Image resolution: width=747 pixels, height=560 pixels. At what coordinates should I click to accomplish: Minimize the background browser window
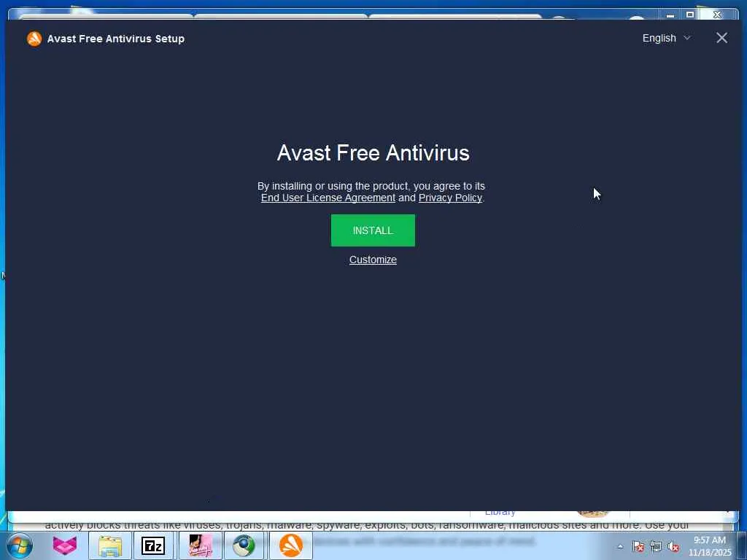point(670,15)
